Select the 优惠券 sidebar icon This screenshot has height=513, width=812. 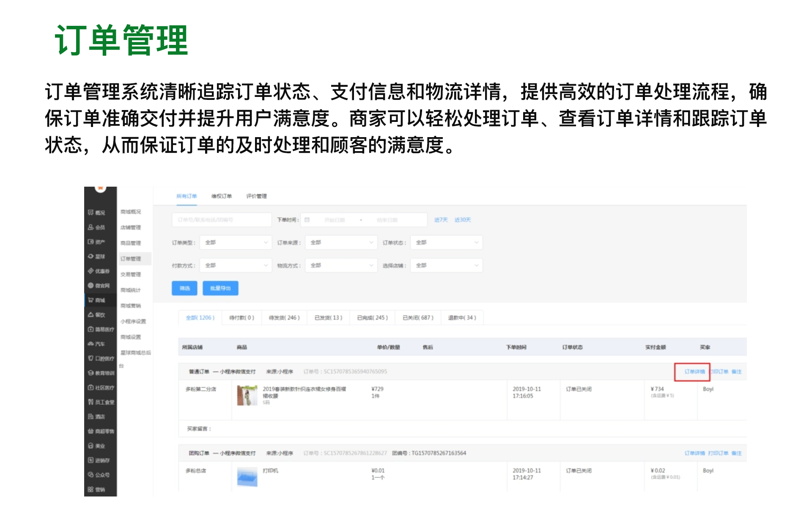tap(100, 271)
